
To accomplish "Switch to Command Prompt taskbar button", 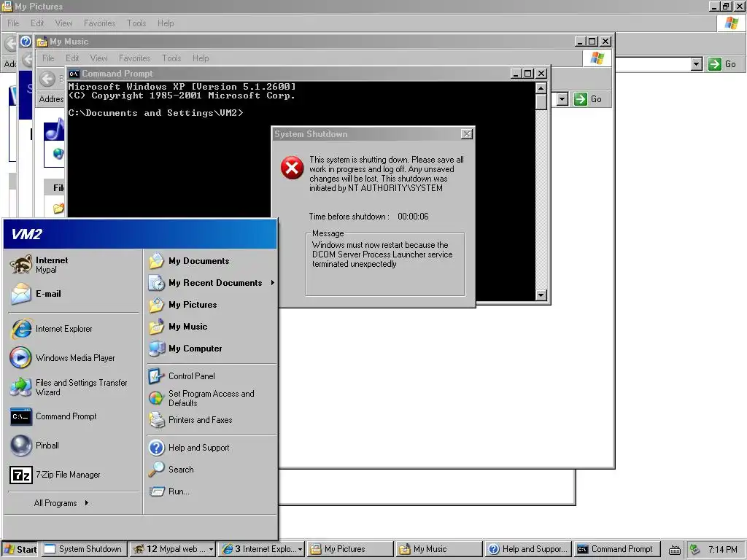I will [x=617, y=549].
